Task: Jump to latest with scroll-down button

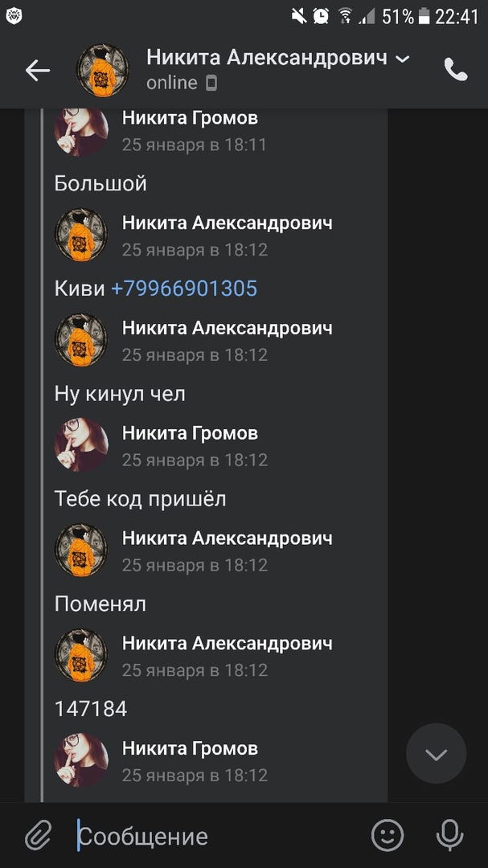Action: (x=436, y=753)
